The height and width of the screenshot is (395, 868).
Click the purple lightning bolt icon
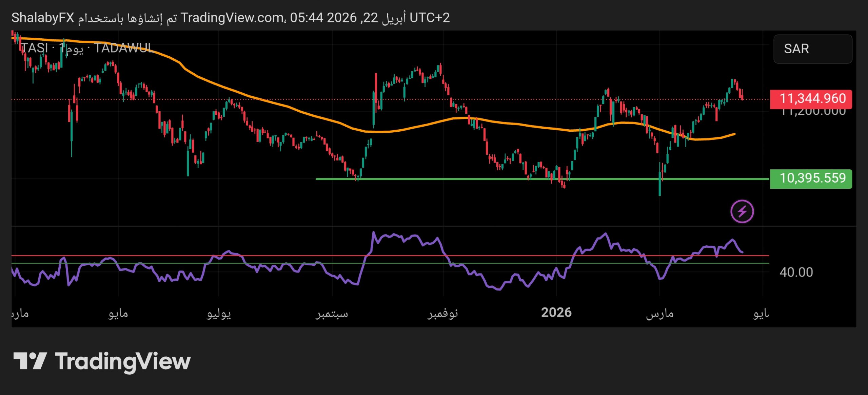coord(742,211)
